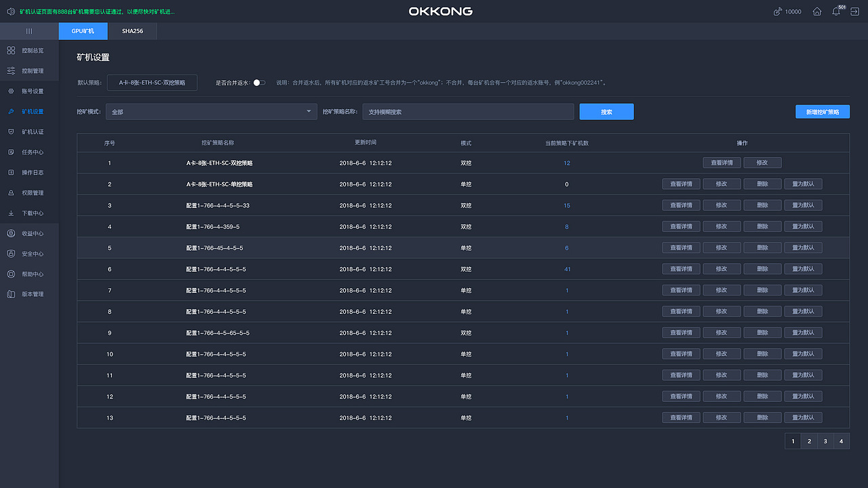Click the home icon in the header
The width and height of the screenshot is (868, 488).
[x=817, y=12]
